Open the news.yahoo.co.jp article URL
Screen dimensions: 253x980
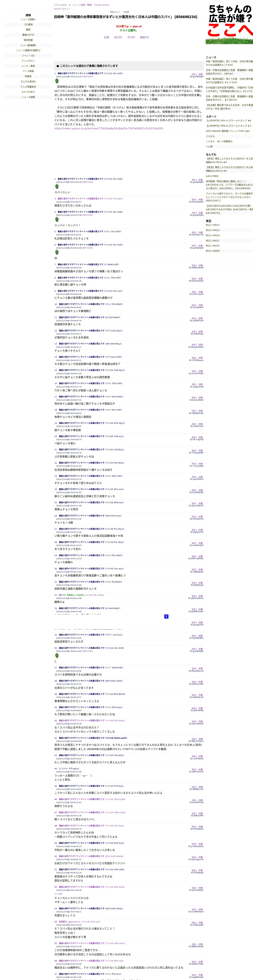109,129
